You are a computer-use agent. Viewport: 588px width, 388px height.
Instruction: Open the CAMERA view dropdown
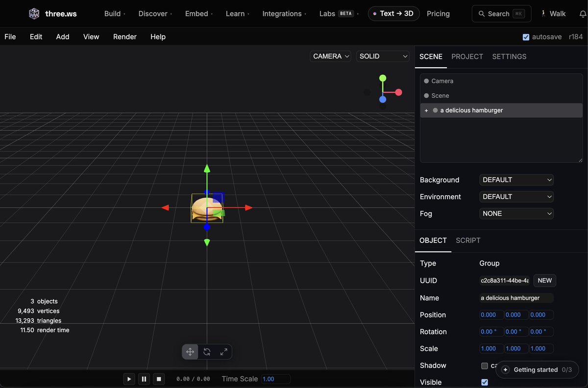[331, 56]
